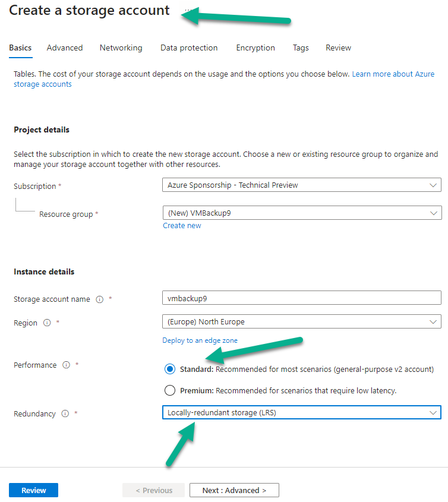Select Premium performance radio button
Image resolution: width=448 pixels, height=502 pixels.
pos(170,390)
